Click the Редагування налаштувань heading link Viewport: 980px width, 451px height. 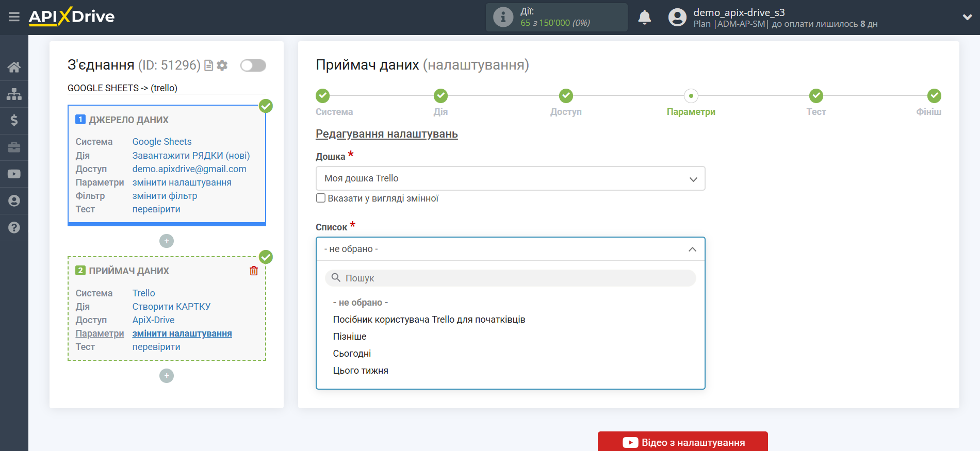pyautogui.click(x=387, y=134)
